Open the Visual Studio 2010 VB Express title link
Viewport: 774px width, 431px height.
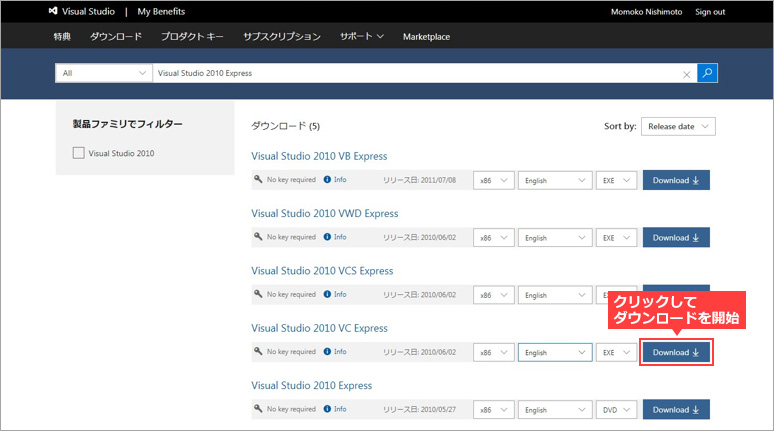[319, 156]
